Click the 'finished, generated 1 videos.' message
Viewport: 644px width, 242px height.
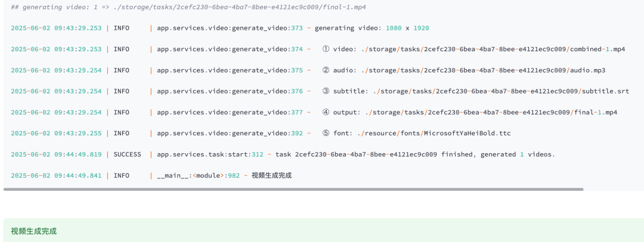tap(498, 154)
